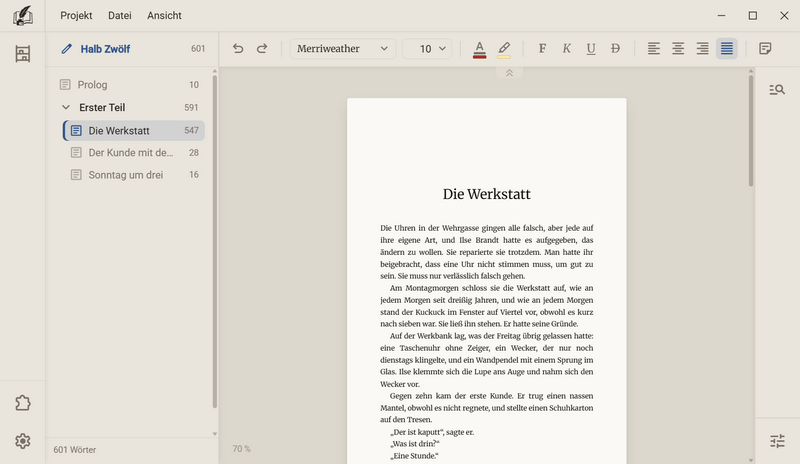
Task: Click the Die Werkstatt document icon
Action: tap(76, 131)
